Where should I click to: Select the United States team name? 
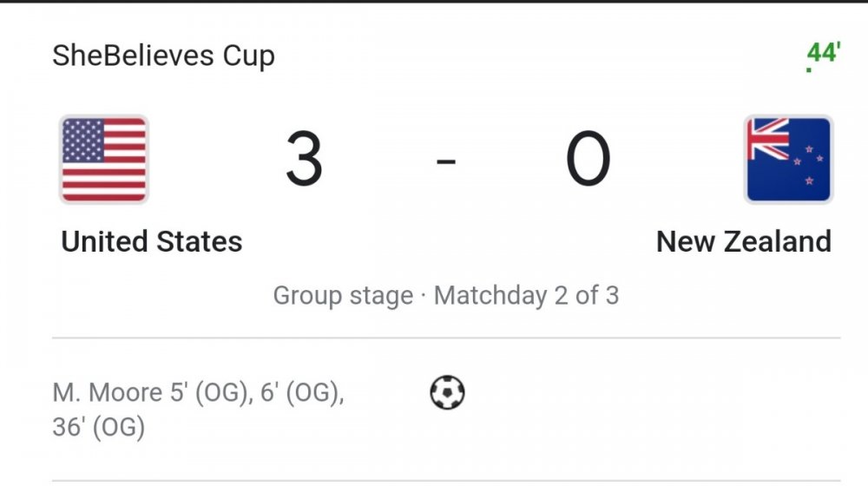click(152, 240)
